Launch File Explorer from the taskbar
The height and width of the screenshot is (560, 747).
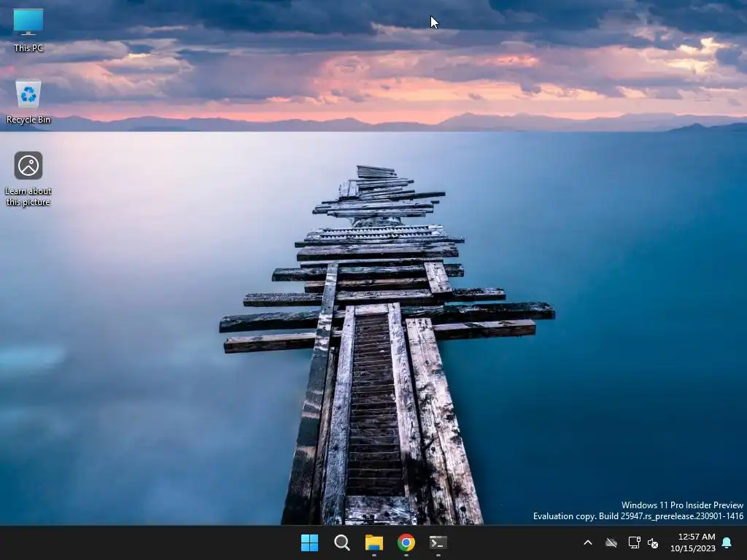pyautogui.click(x=374, y=542)
